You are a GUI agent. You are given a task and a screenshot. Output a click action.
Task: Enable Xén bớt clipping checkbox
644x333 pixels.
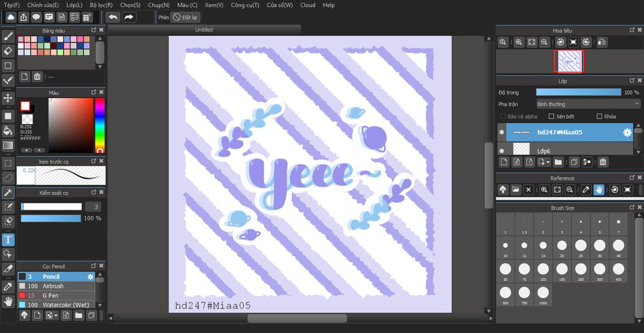point(552,116)
